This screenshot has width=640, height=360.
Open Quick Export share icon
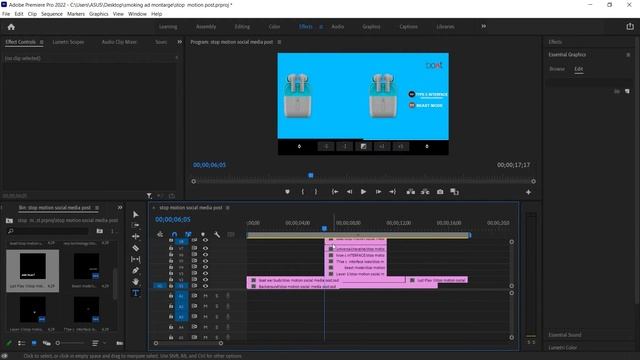(x=630, y=27)
